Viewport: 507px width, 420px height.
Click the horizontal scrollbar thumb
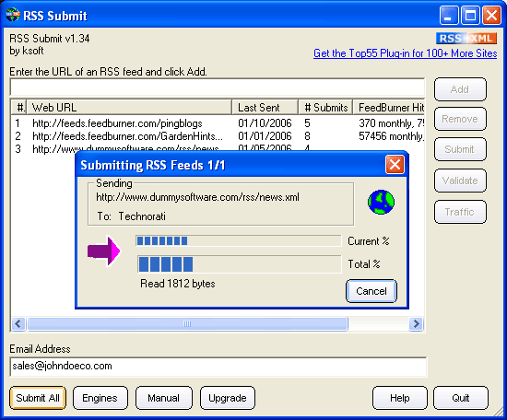(x=187, y=323)
